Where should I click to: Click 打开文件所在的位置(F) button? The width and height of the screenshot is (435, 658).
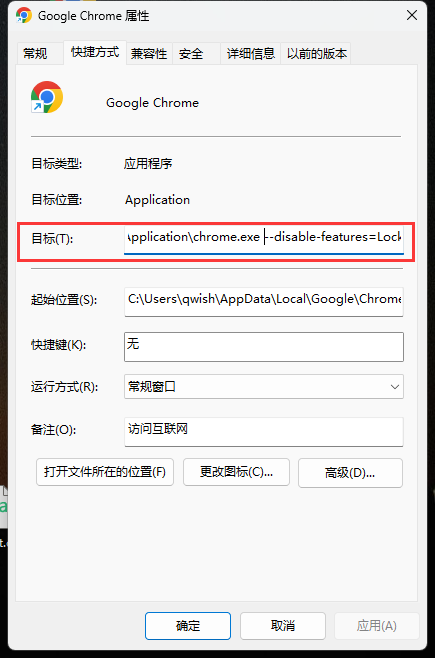pyautogui.click(x=105, y=472)
